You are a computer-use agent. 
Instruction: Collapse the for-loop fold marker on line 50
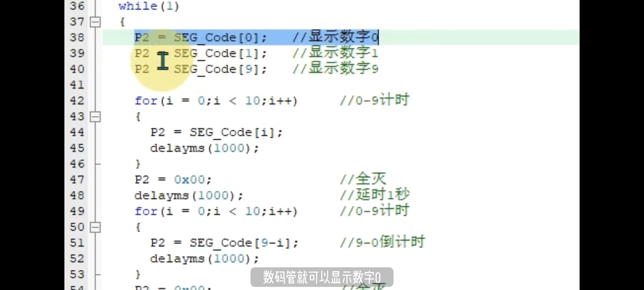95,227
